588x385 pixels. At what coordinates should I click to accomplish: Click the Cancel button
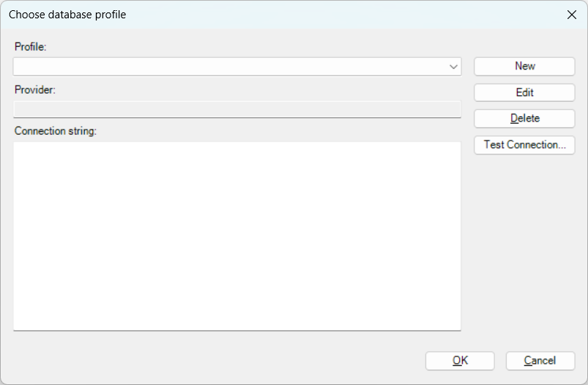click(x=540, y=361)
